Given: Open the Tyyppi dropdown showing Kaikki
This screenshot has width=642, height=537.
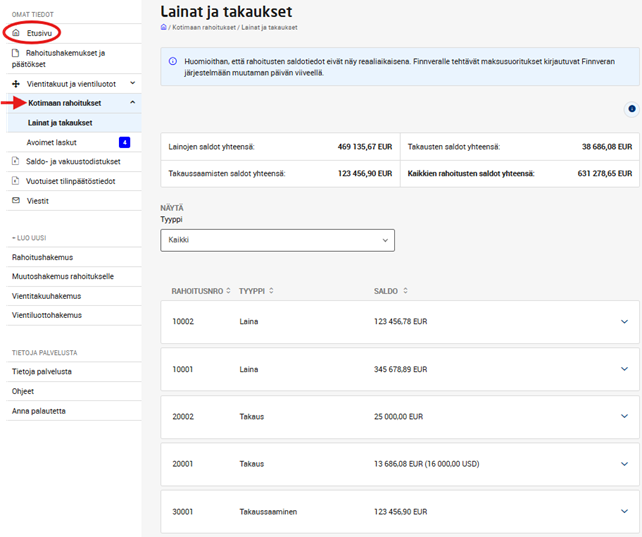Looking at the screenshot, I should 277,240.
